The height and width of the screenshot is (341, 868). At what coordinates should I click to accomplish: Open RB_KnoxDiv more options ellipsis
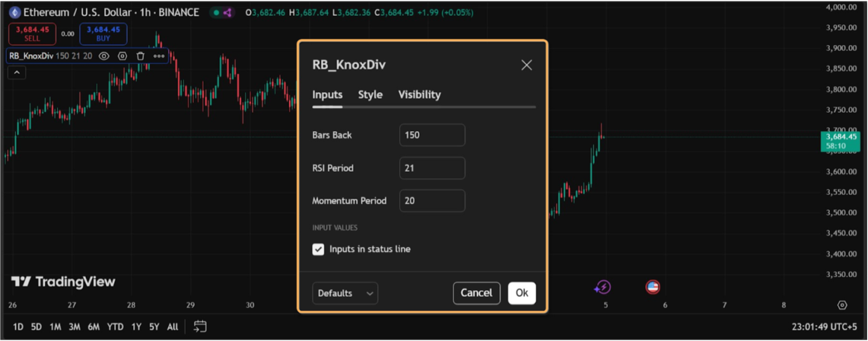pos(159,56)
